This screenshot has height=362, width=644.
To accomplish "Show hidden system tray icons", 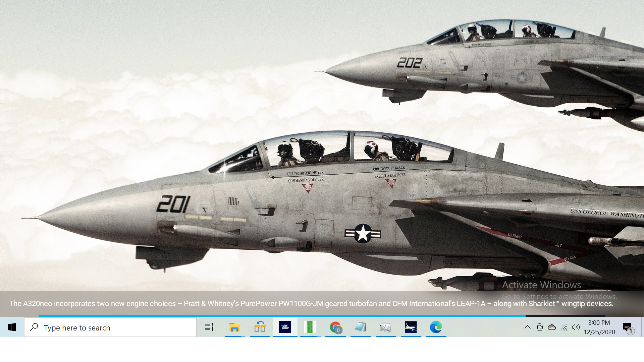I will (528, 327).
